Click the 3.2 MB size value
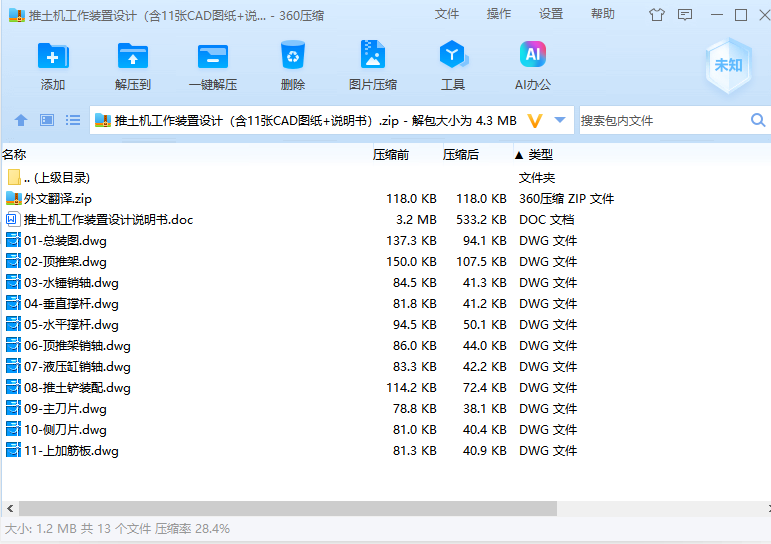 (x=416, y=219)
